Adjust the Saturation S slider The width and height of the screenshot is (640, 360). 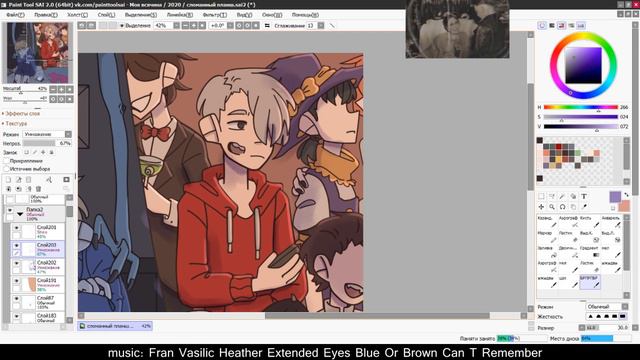[580, 117]
